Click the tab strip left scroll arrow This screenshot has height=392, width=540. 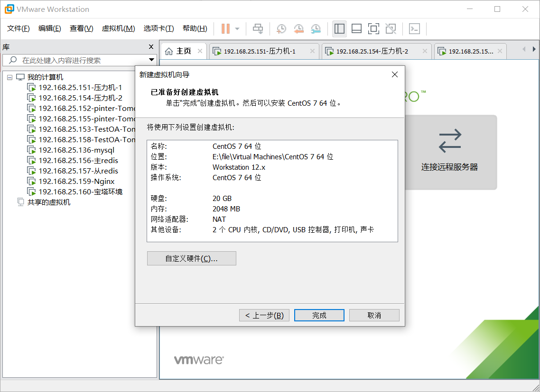524,49
